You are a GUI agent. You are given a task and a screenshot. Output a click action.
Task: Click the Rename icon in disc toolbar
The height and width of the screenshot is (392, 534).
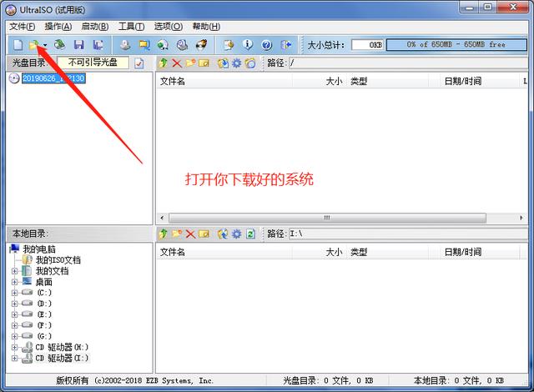(204, 63)
